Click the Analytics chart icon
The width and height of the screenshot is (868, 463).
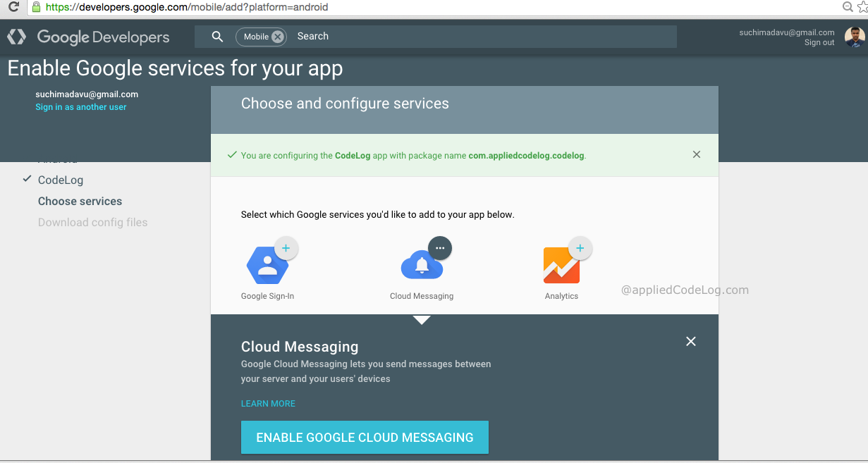pyautogui.click(x=561, y=265)
